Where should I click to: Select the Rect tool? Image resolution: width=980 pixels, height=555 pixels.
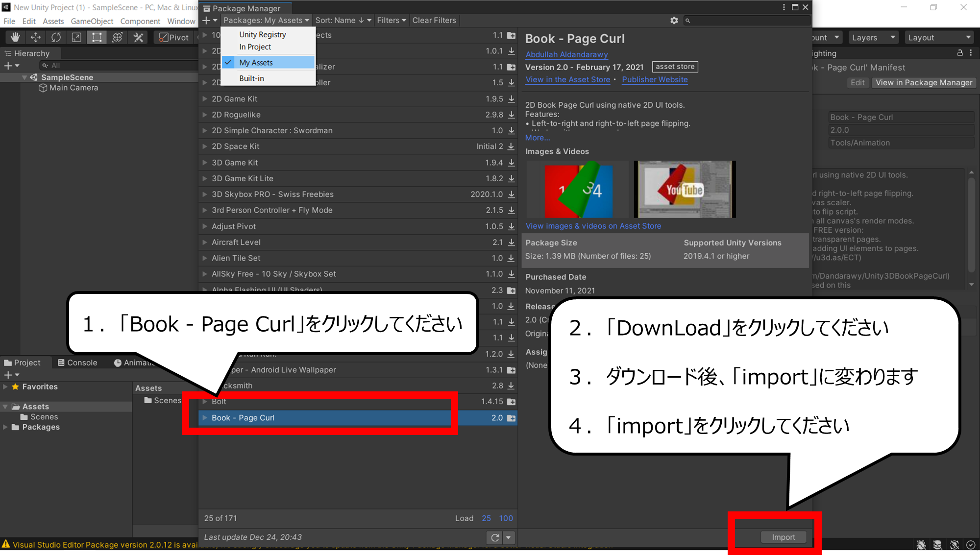pos(97,37)
